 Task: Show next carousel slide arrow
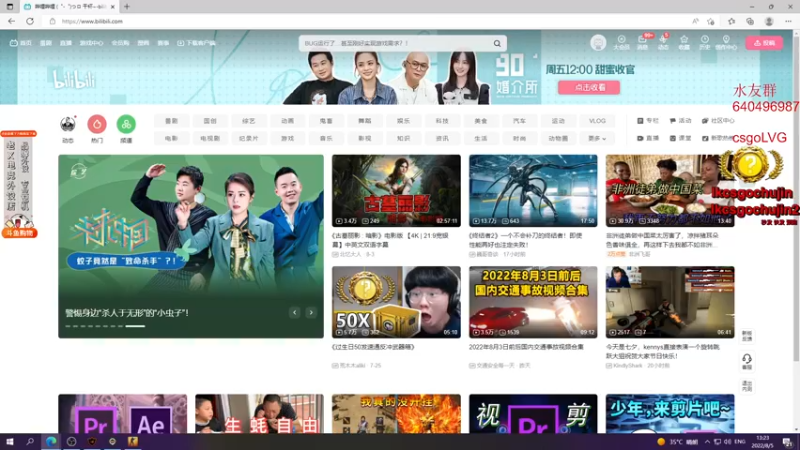click(311, 312)
